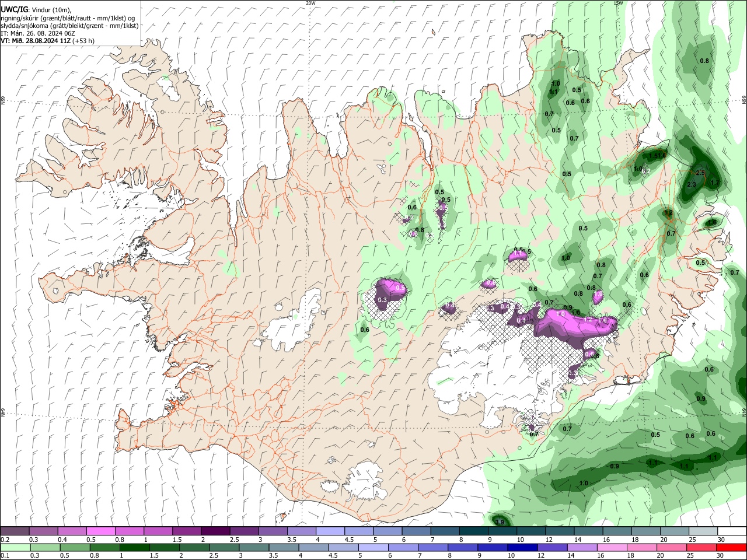Image resolution: width=747 pixels, height=560 pixels.
Task: Click the "Vindur (10m)" label
Action: tap(53, 10)
